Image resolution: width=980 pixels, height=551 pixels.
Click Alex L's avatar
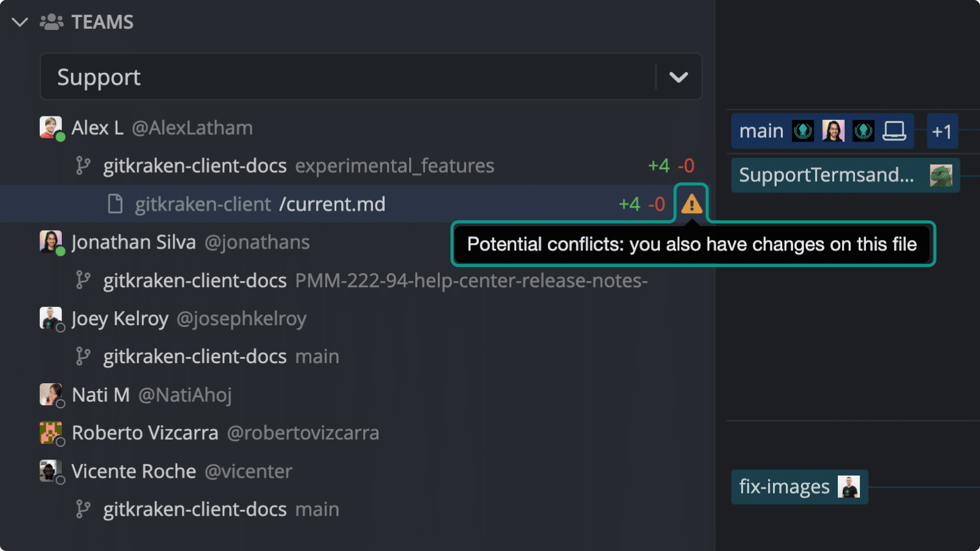[51, 128]
